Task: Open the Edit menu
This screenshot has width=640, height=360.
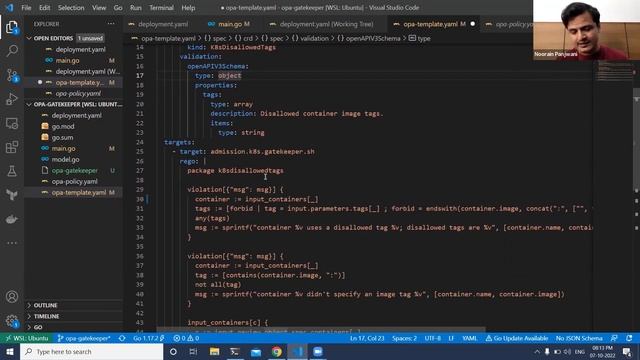Action: coord(44,8)
